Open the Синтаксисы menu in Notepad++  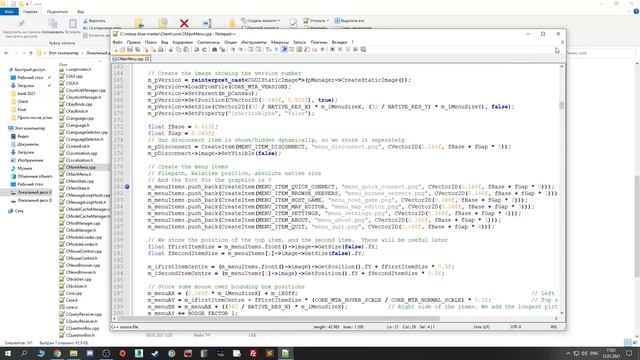pos(209,42)
